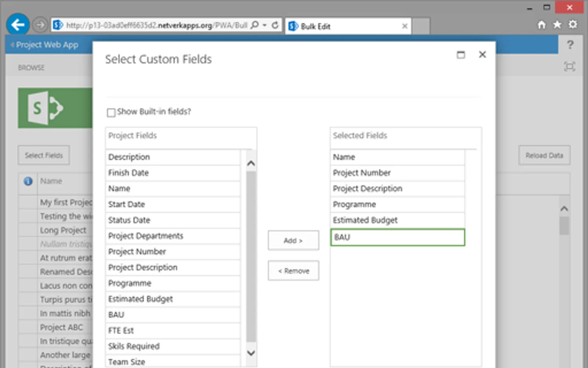The width and height of the screenshot is (588, 368).
Task: Select Estimated Budget in Project Fields
Action: point(173,299)
